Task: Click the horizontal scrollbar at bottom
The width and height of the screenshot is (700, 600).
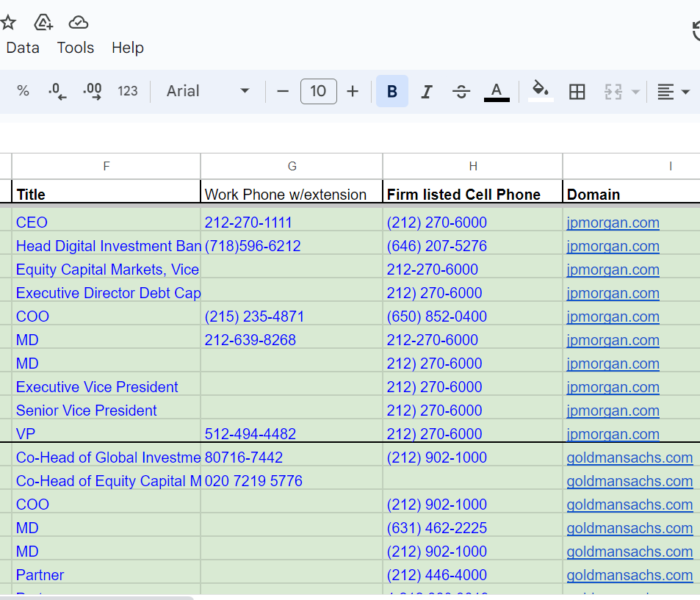Action: coord(96,597)
